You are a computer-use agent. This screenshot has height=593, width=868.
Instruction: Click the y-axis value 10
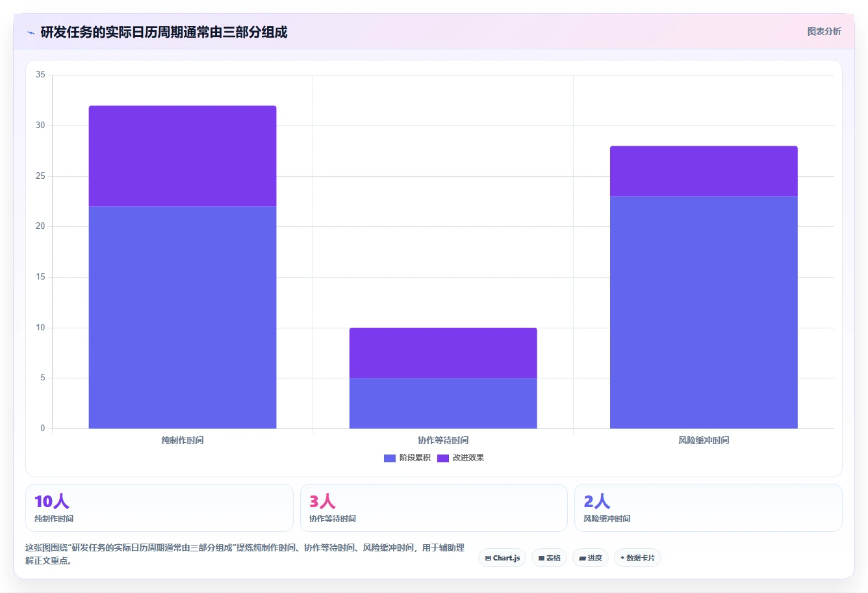point(40,328)
